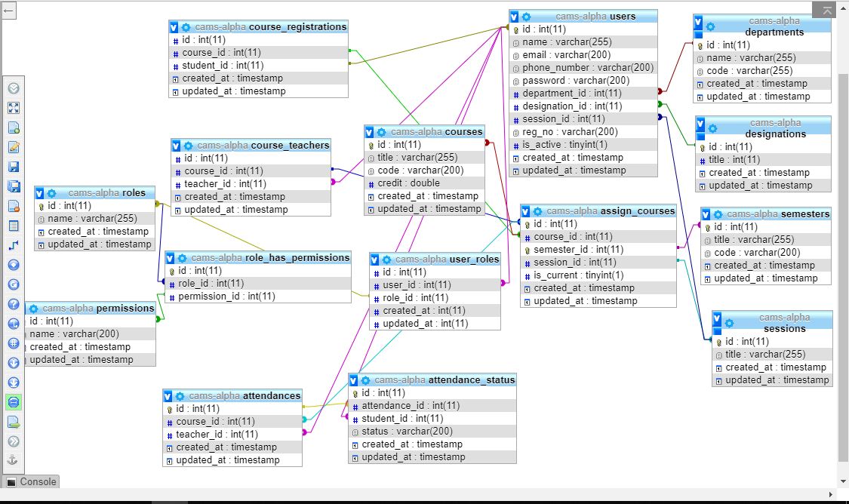Viewport: 849px width, 504px height.
Task: Collapse the course_registrations table using V toggle
Action: 174,27
